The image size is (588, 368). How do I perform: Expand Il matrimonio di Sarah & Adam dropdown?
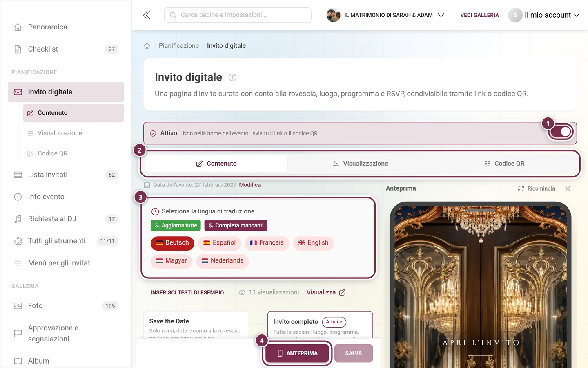click(385, 15)
